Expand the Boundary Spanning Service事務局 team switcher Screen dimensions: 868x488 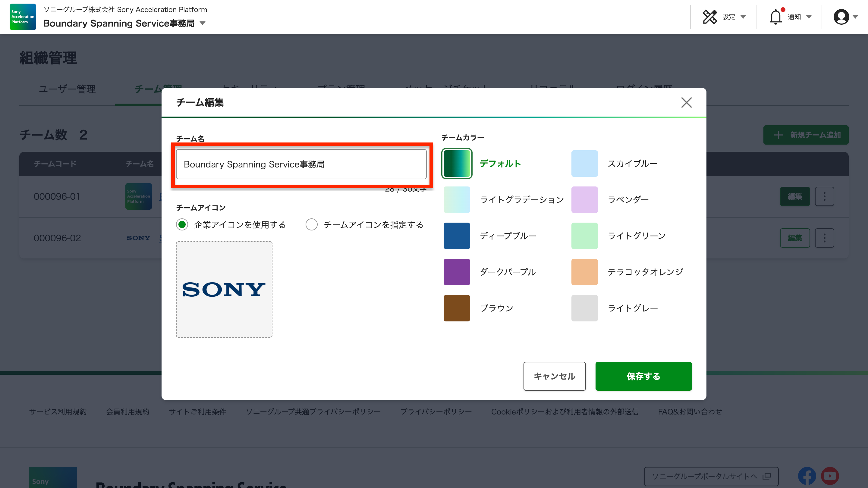tap(202, 23)
